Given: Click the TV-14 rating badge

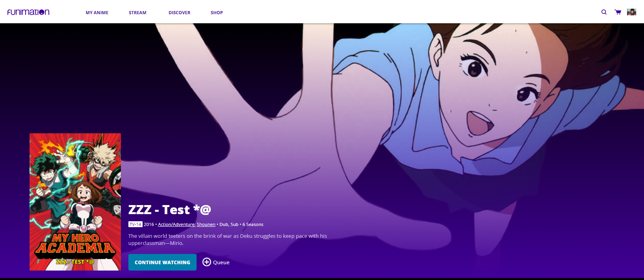Looking at the screenshot, I should [x=135, y=224].
